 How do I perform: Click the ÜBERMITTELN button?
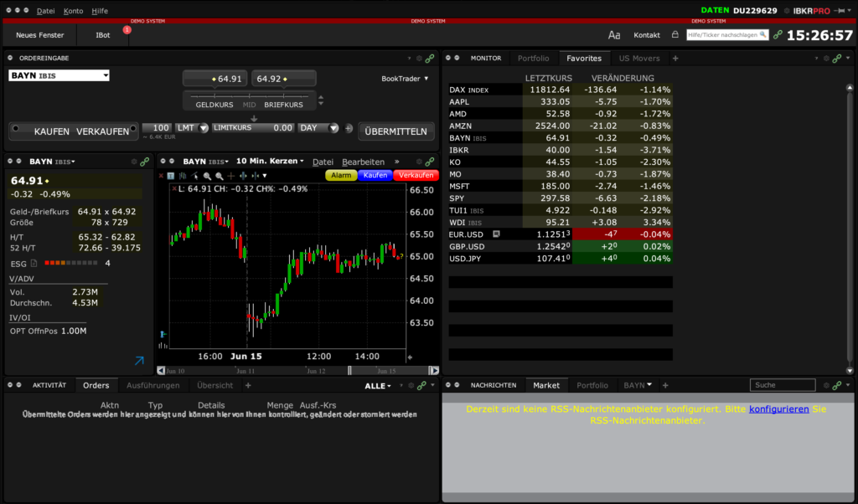tap(395, 131)
